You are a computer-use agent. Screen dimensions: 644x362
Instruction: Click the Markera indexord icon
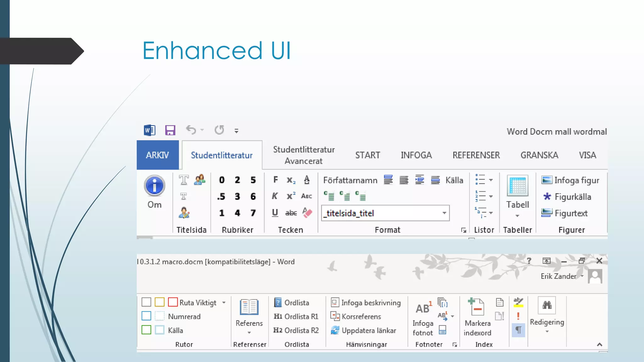477,307
